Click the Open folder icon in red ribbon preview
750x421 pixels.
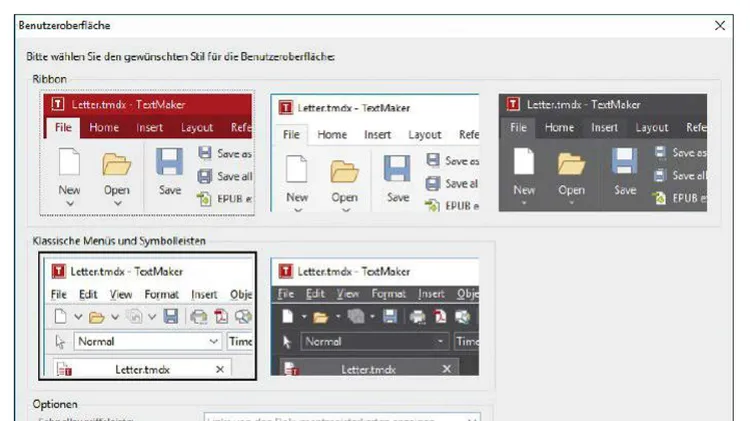pos(117,164)
